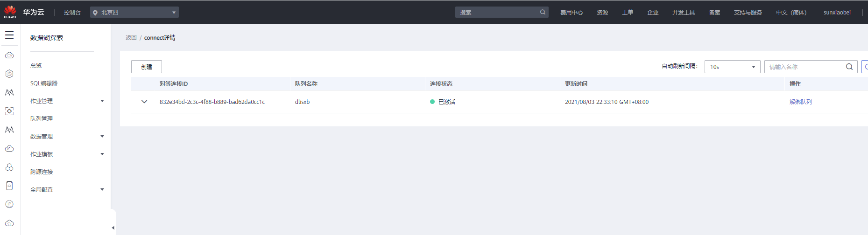Expand the row for the 832e34bd peering connection
This screenshot has height=235, width=868.
[x=144, y=102]
